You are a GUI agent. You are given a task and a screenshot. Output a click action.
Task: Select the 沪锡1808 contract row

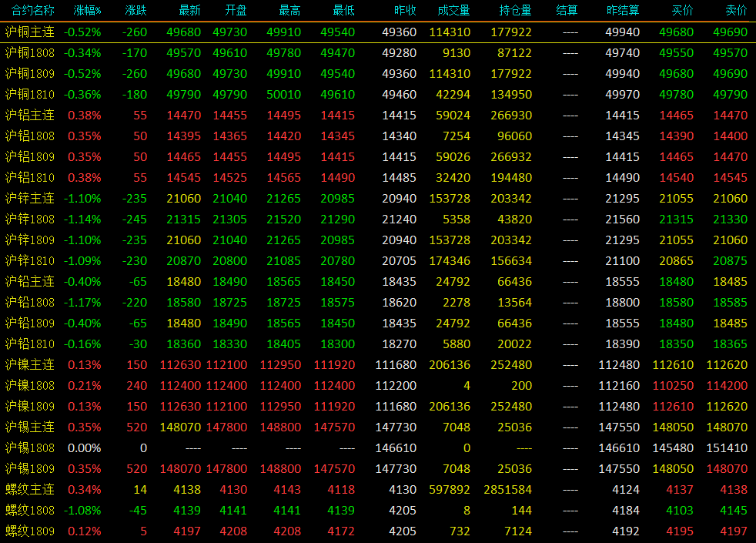pyautogui.click(x=378, y=447)
